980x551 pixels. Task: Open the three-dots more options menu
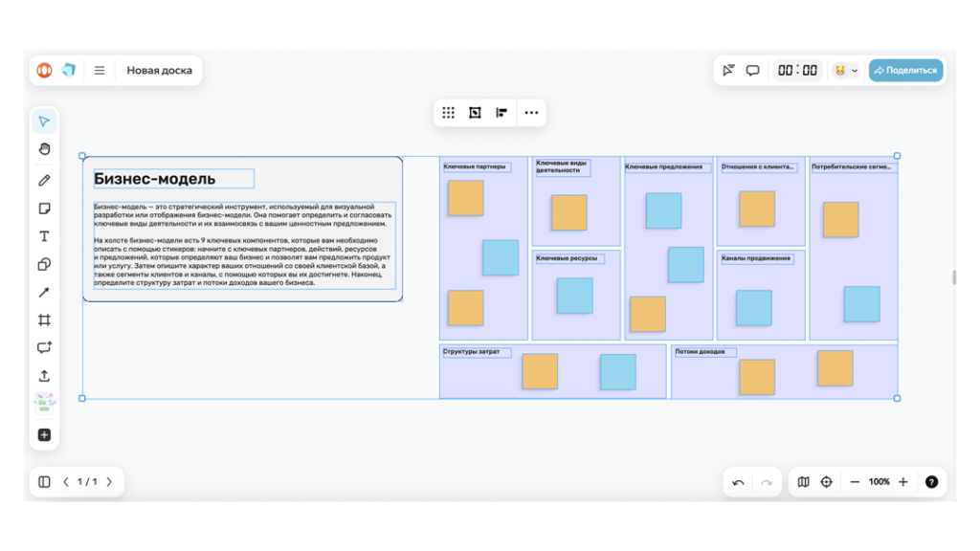[531, 113]
